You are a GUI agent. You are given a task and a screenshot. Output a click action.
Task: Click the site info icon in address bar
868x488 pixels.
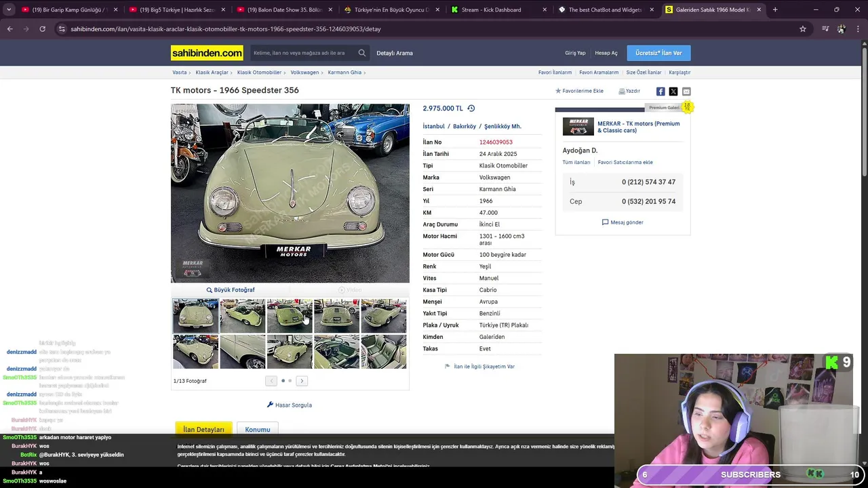tap(62, 29)
